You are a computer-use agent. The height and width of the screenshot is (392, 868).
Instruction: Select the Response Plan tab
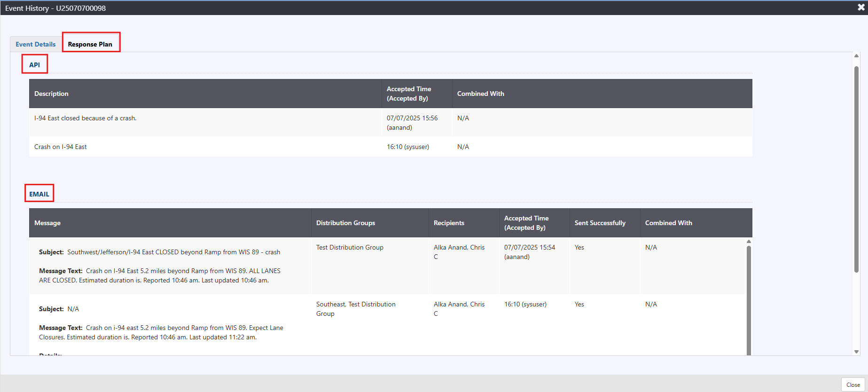90,44
